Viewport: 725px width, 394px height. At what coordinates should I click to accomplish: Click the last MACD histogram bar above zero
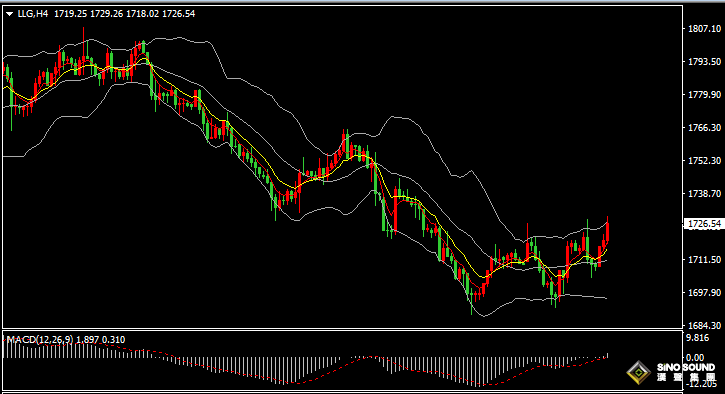(x=608, y=356)
